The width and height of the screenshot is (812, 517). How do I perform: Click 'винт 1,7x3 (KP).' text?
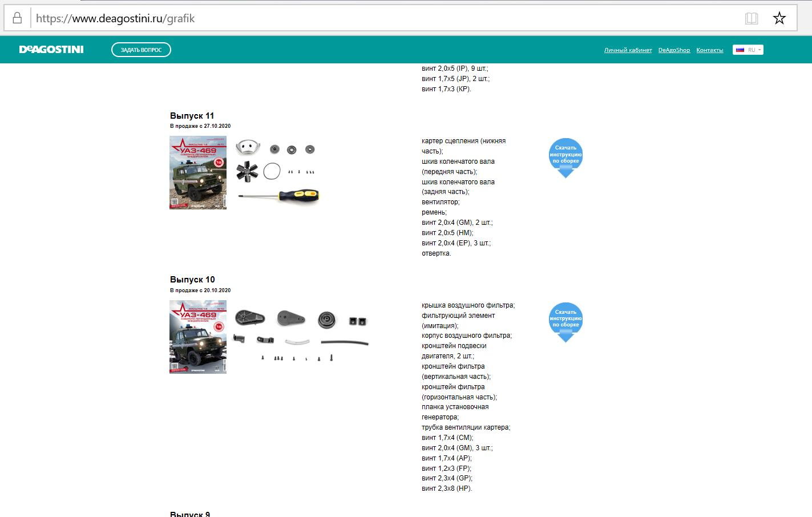pyautogui.click(x=446, y=89)
